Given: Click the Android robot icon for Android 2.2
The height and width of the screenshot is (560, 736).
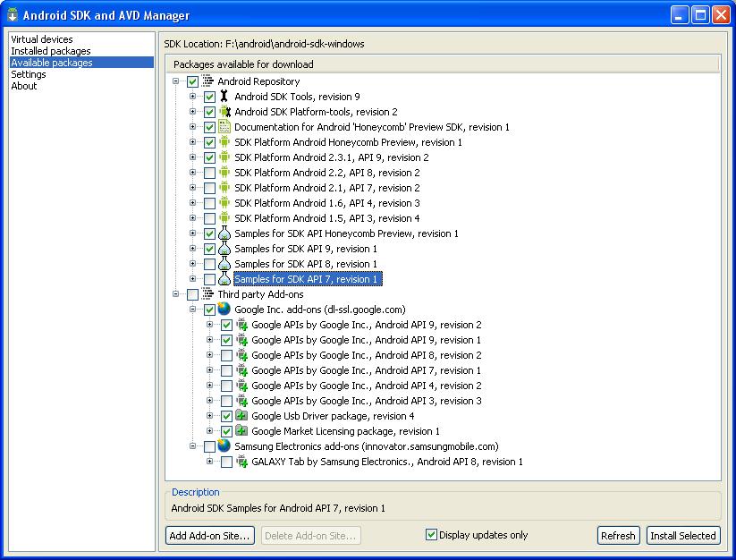Looking at the screenshot, I should coord(224,173).
